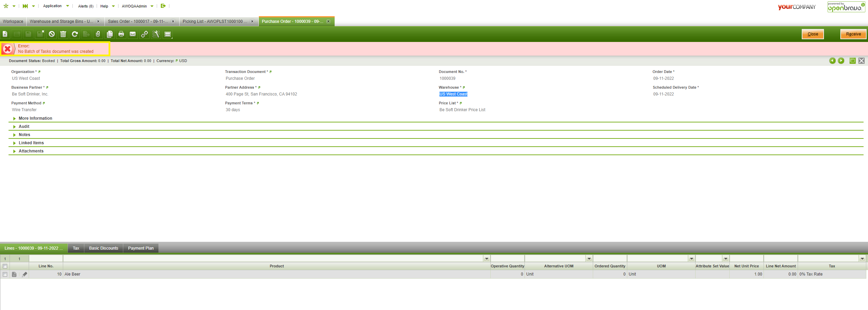Log out using the exit icon
Image resolution: width=868 pixels, height=310 pixels.
[163, 6]
